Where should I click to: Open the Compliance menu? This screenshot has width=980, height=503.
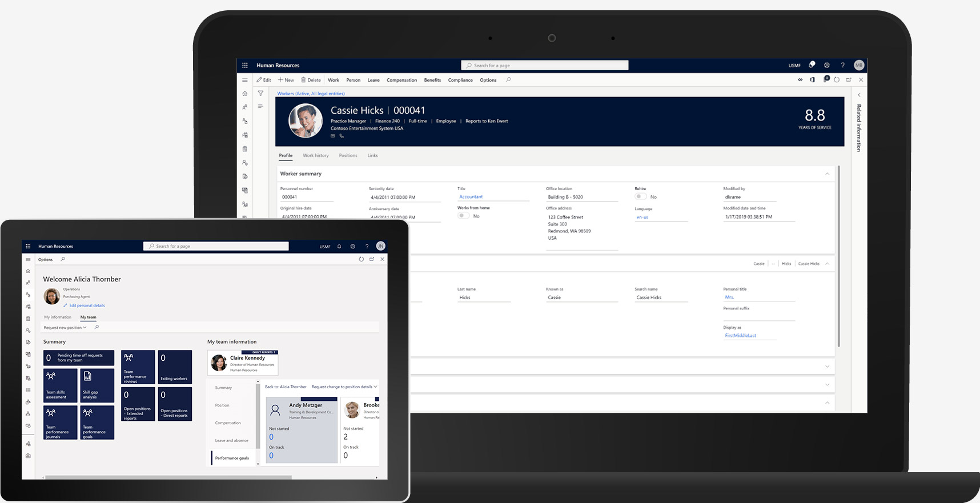460,80
